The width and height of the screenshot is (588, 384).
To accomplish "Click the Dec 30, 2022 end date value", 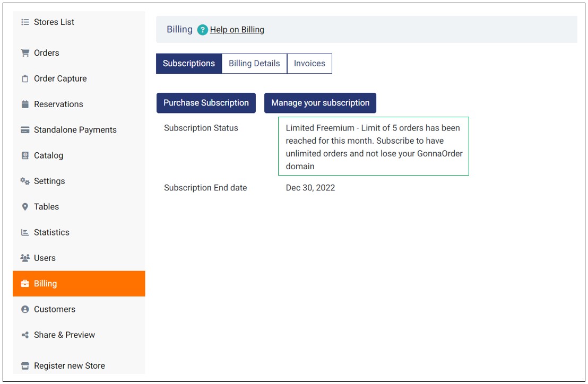I will [x=310, y=188].
